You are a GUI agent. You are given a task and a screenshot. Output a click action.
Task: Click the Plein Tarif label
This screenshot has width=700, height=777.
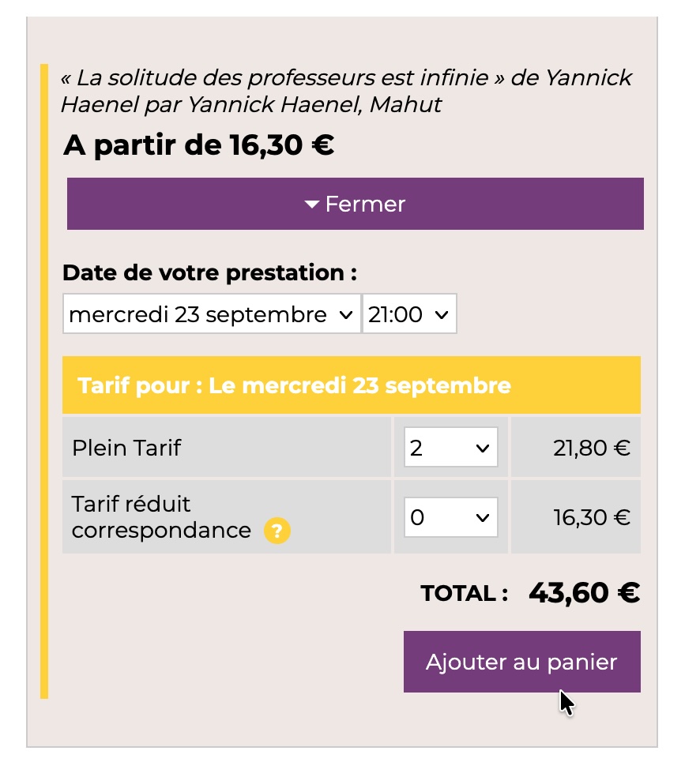pos(126,448)
